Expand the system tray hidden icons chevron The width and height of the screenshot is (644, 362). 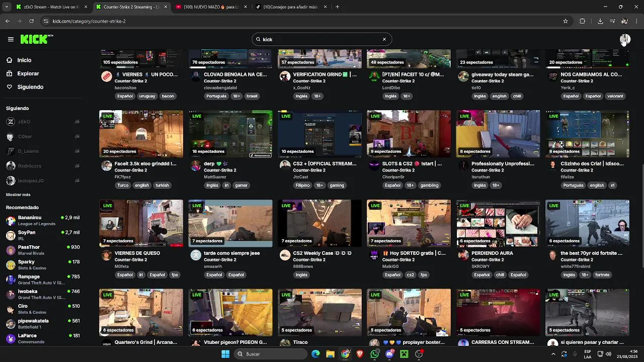(x=553, y=354)
